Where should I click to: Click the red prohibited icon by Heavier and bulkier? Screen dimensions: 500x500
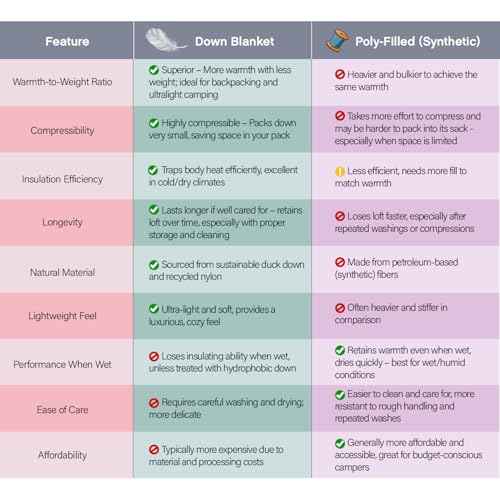[340, 74]
